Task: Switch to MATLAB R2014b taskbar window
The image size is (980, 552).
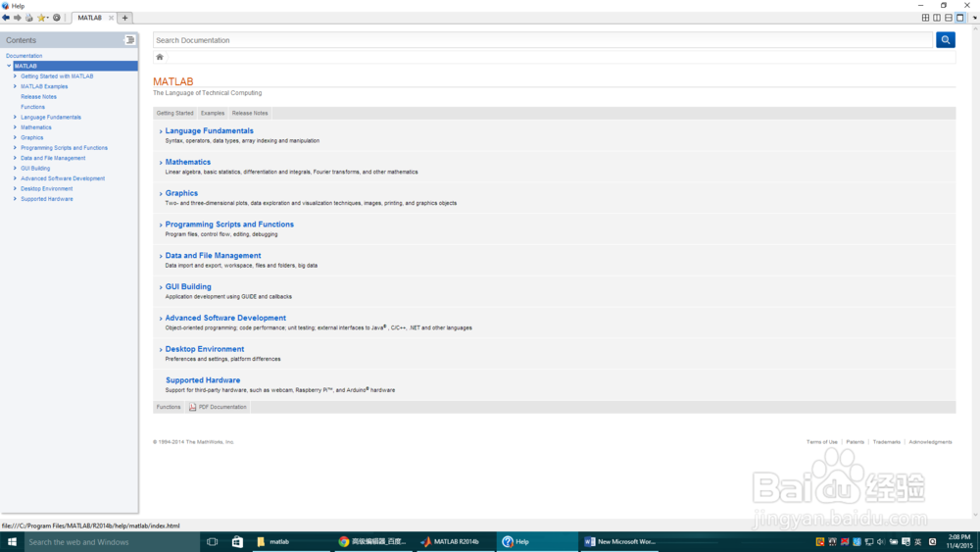Action: tap(455, 542)
